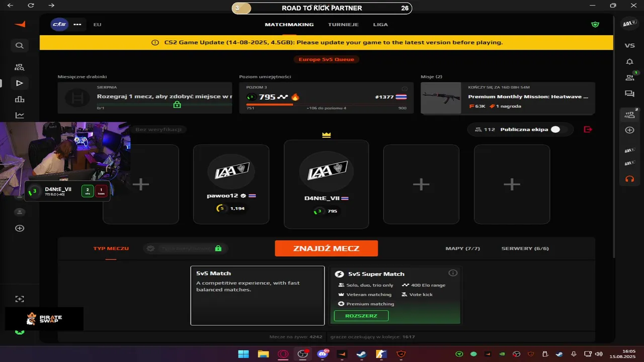Change the EU region selector
644x362 pixels.
(97, 24)
